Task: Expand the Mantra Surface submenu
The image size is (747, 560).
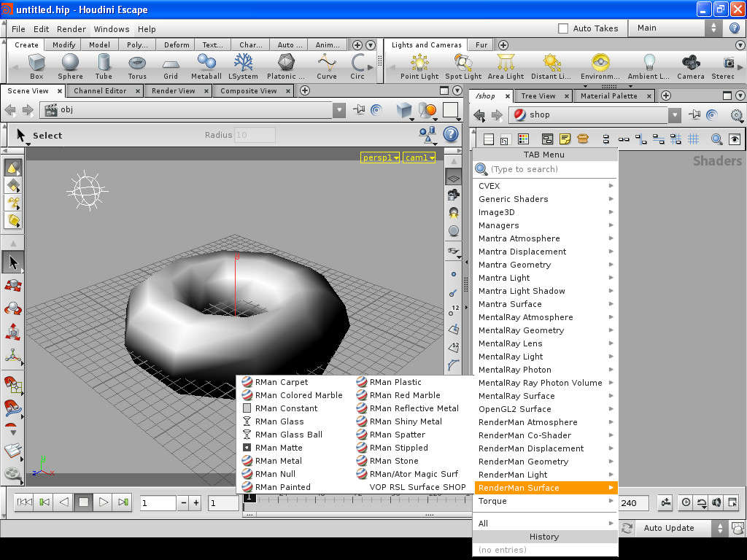Action: (x=546, y=304)
